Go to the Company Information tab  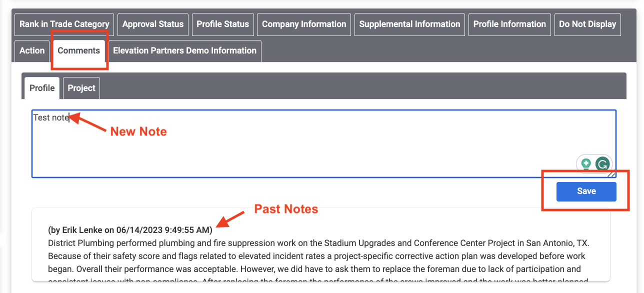(304, 24)
